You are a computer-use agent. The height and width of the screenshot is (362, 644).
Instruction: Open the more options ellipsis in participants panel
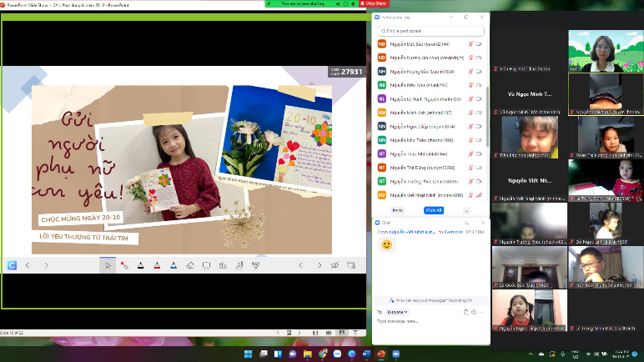point(466,210)
